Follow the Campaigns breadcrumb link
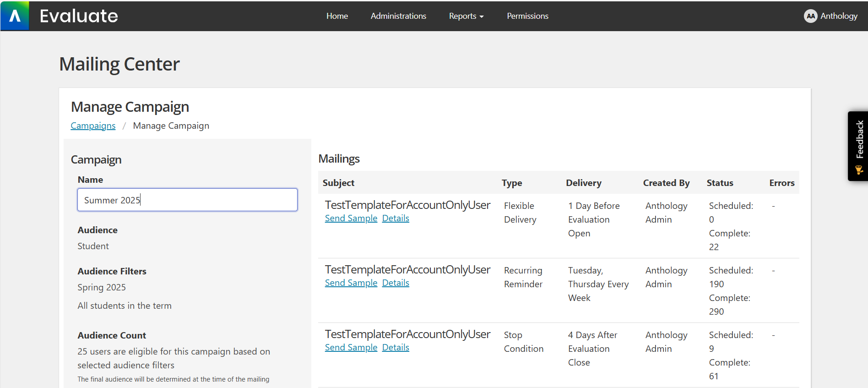868x388 pixels. coord(93,126)
